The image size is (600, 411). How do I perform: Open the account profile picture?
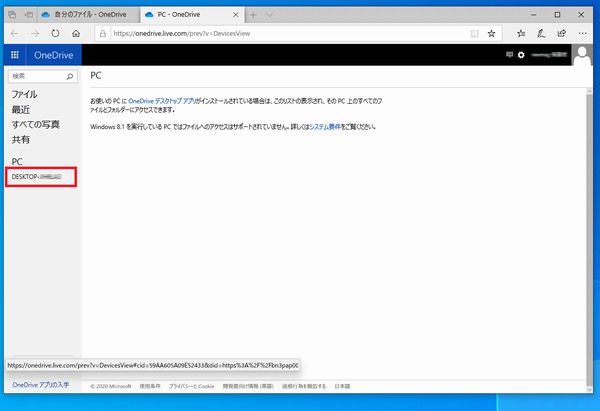click(582, 55)
